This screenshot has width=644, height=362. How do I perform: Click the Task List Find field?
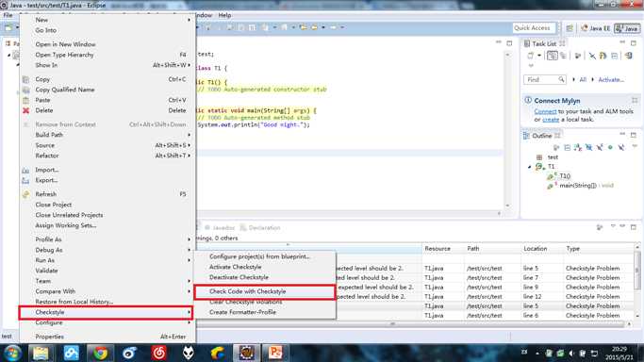tap(545, 79)
